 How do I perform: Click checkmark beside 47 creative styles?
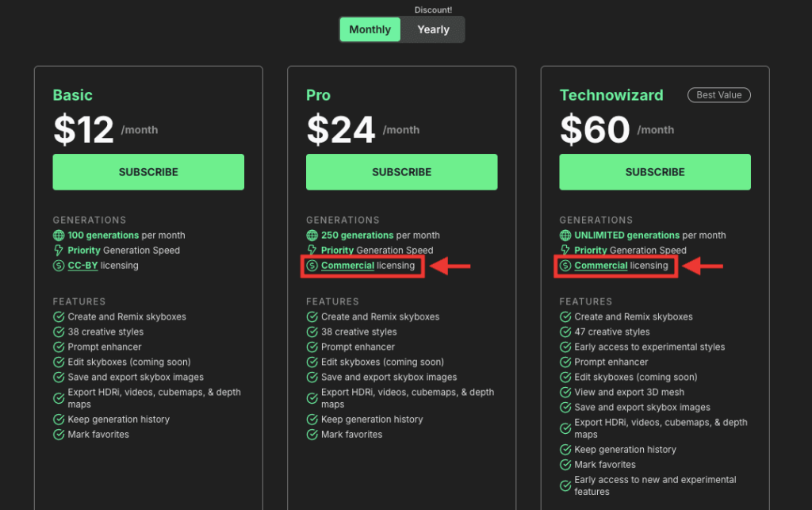565,332
